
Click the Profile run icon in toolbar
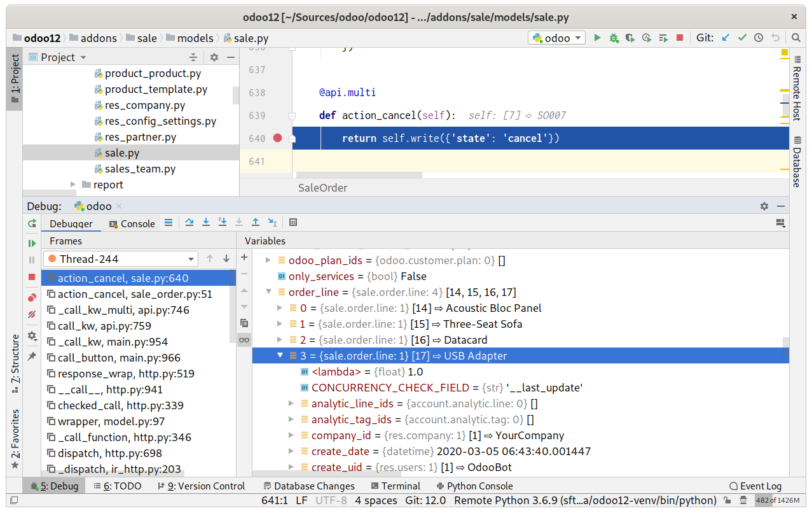(647, 38)
